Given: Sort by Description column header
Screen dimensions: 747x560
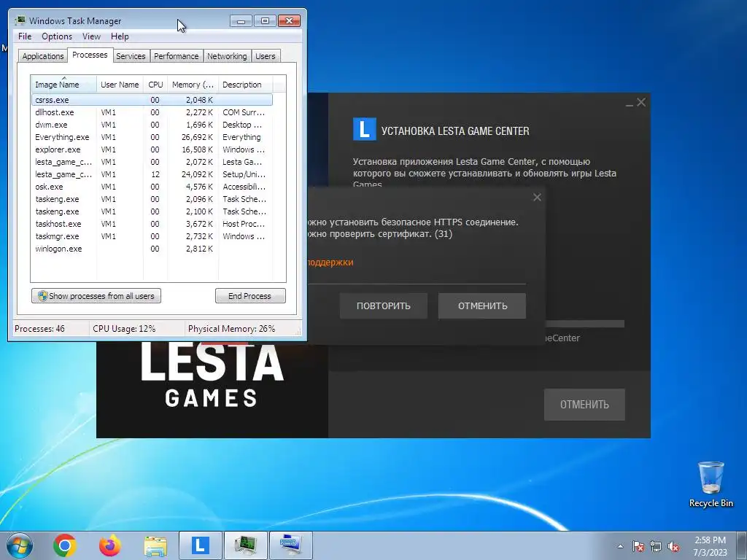Looking at the screenshot, I should coord(245,84).
